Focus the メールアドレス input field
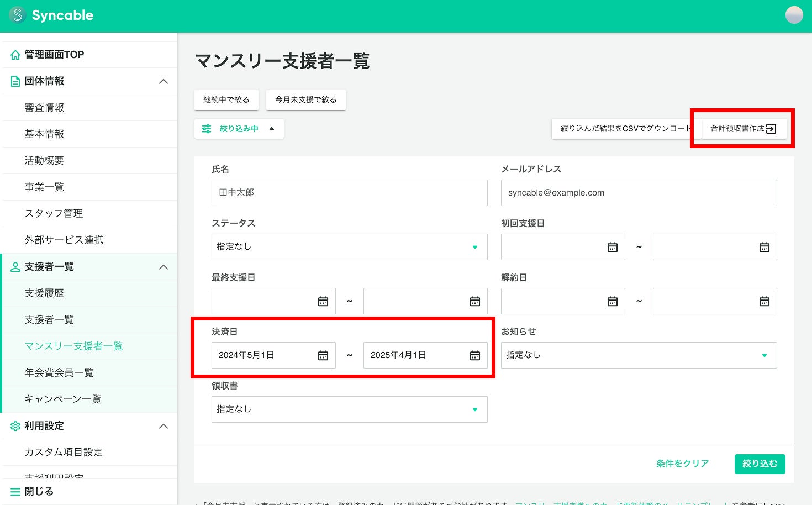812x505 pixels. click(x=639, y=193)
